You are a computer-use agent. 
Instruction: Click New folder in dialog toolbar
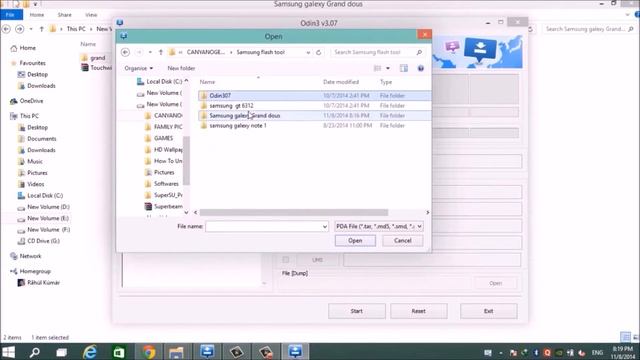coord(181,68)
